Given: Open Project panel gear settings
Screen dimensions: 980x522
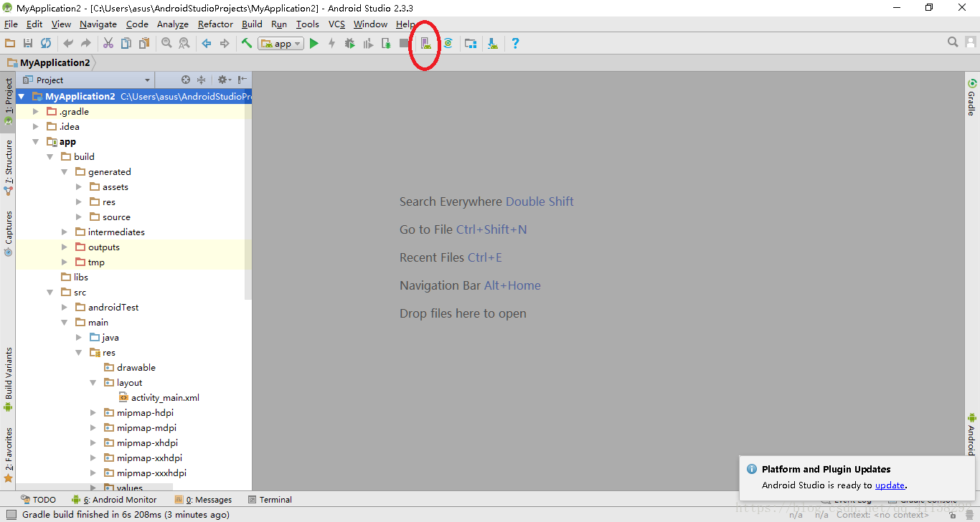Looking at the screenshot, I should coord(223,80).
